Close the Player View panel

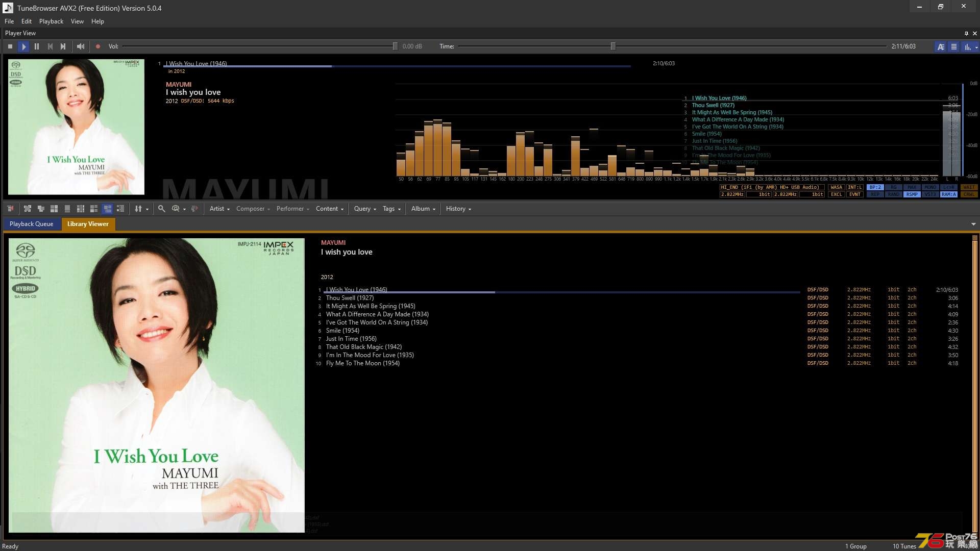[975, 33]
